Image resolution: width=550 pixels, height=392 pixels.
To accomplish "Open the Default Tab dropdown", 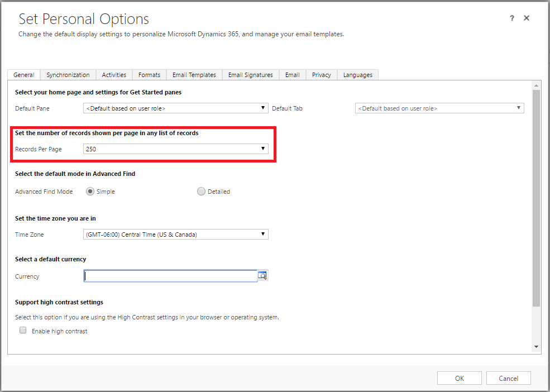I will coord(439,108).
